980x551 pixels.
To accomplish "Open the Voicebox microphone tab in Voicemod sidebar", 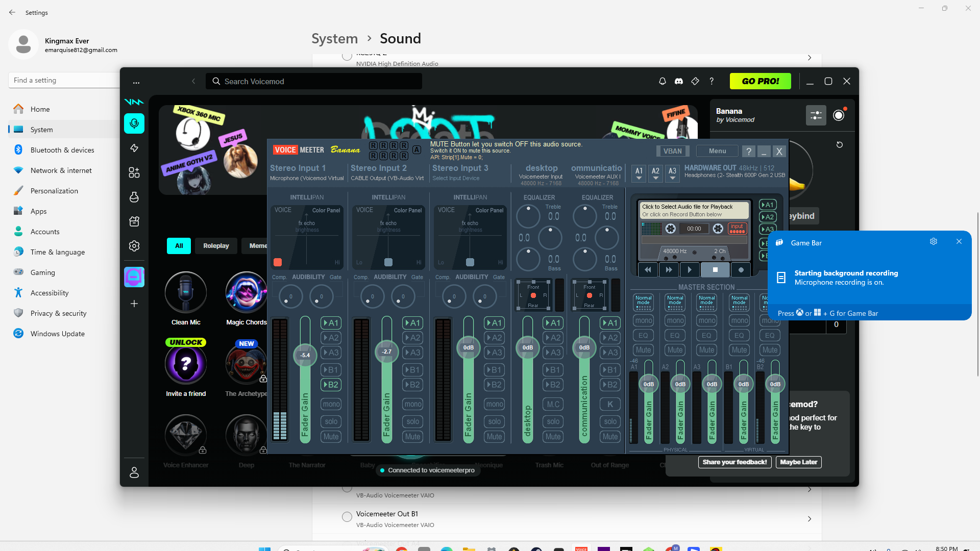I will (134, 123).
